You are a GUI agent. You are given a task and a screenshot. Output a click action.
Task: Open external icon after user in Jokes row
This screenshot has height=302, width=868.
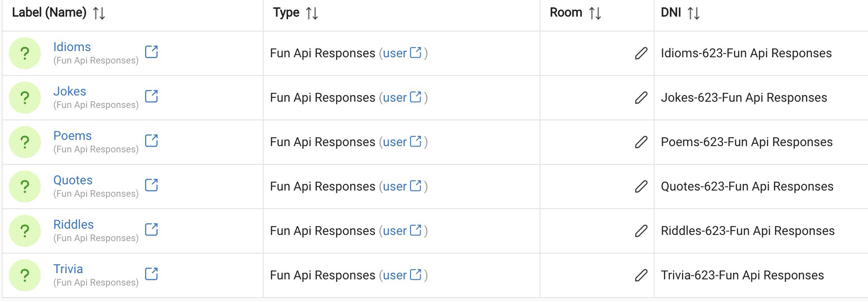click(x=415, y=97)
